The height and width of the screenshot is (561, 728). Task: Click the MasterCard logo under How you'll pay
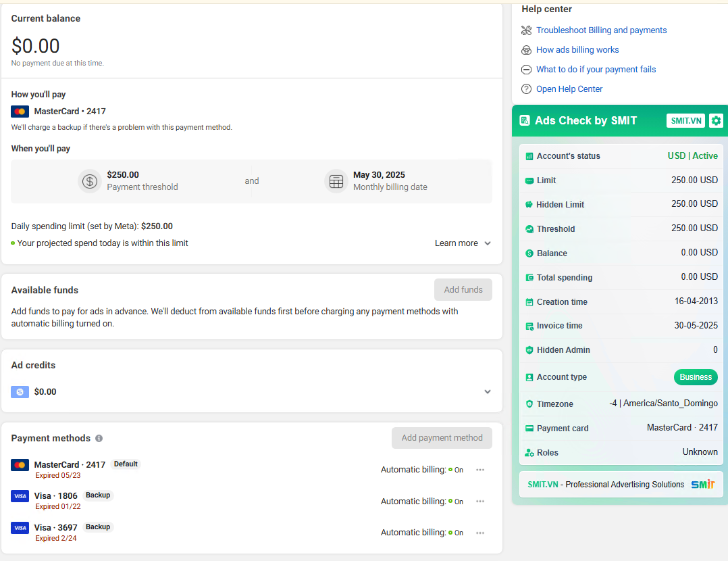point(20,112)
